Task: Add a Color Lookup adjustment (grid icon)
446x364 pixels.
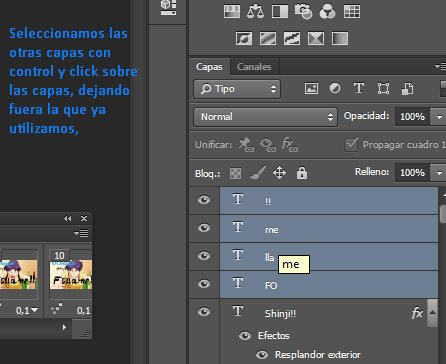Action: [x=352, y=11]
